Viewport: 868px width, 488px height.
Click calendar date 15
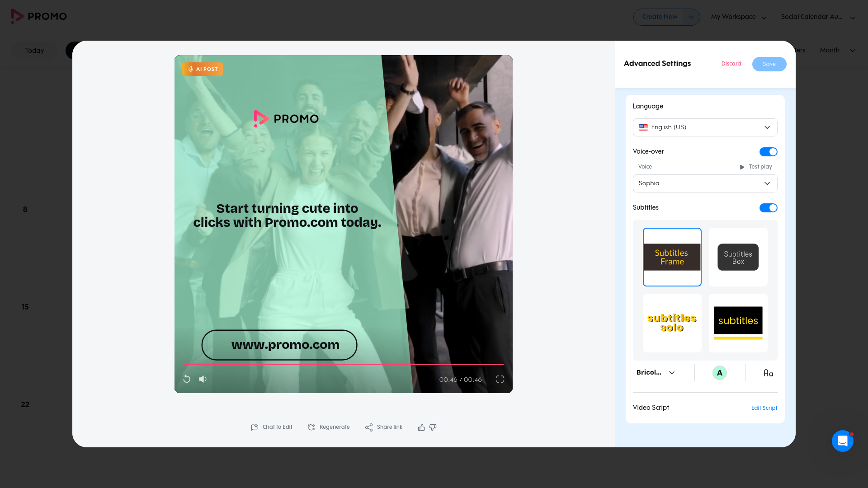(x=25, y=307)
